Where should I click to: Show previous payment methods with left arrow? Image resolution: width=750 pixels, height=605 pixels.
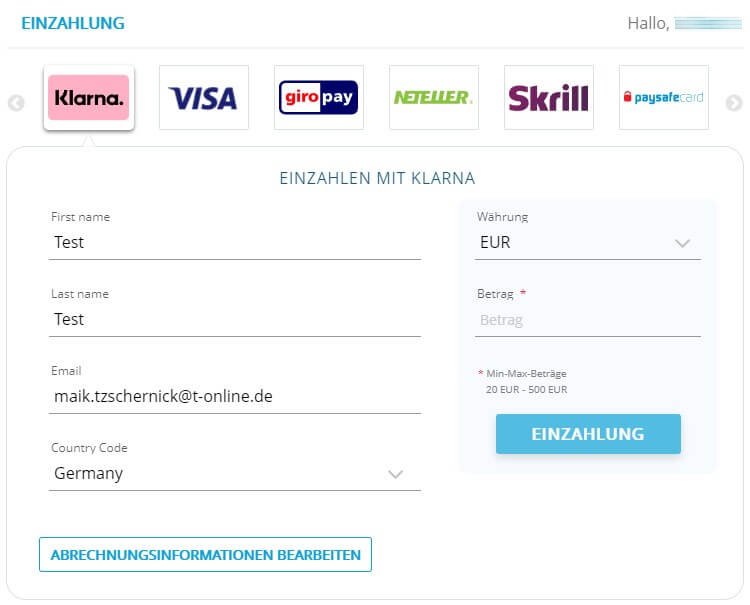click(x=16, y=103)
